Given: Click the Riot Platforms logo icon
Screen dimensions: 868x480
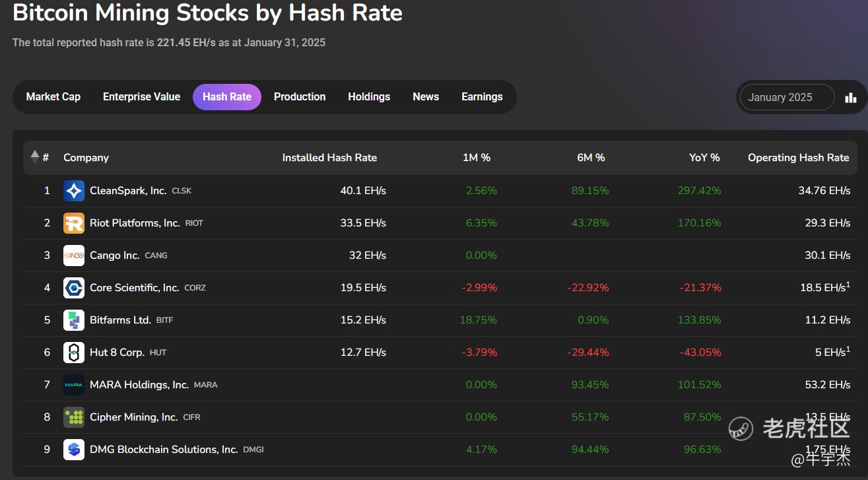Looking at the screenshot, I should (74, 223).
